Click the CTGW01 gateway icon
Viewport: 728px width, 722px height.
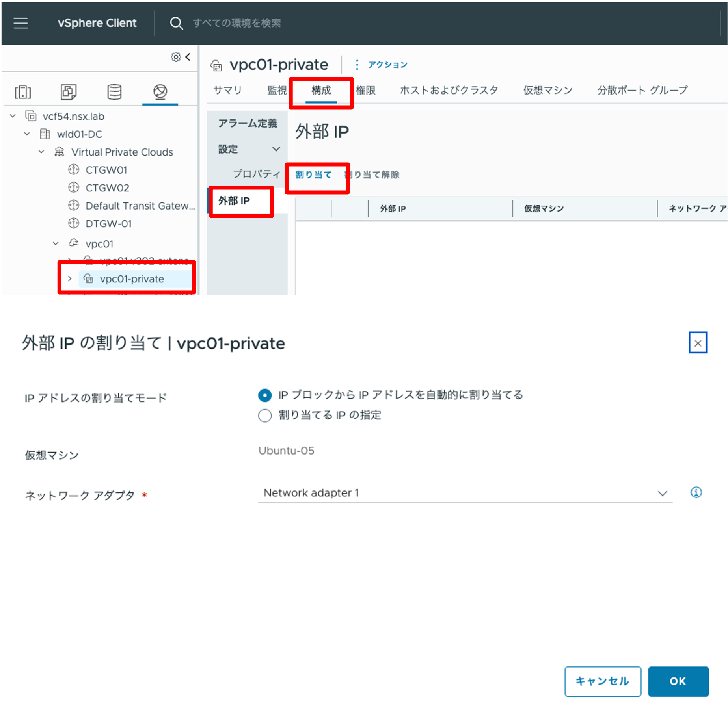(x=74, y=170)
